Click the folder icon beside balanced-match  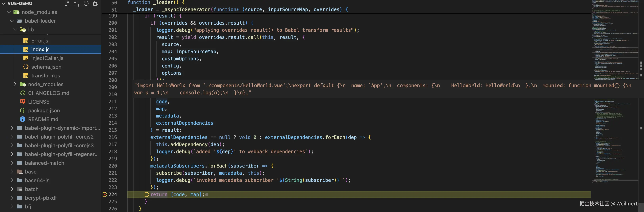[x=19, y=163]
